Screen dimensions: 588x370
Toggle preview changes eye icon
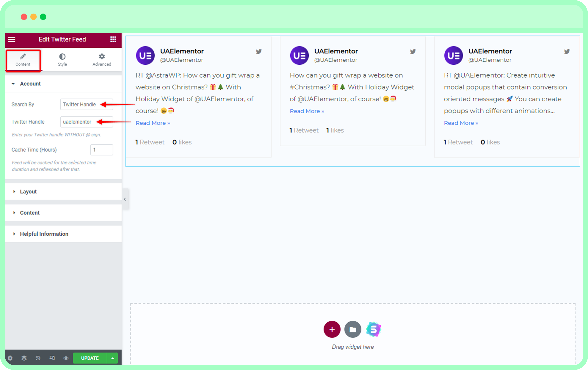pos(66,358)
